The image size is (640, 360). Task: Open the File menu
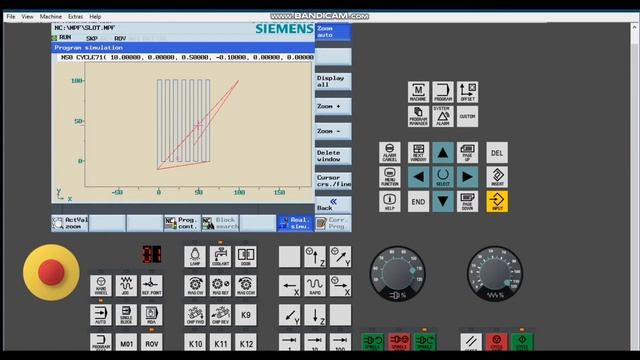[11, 17]
